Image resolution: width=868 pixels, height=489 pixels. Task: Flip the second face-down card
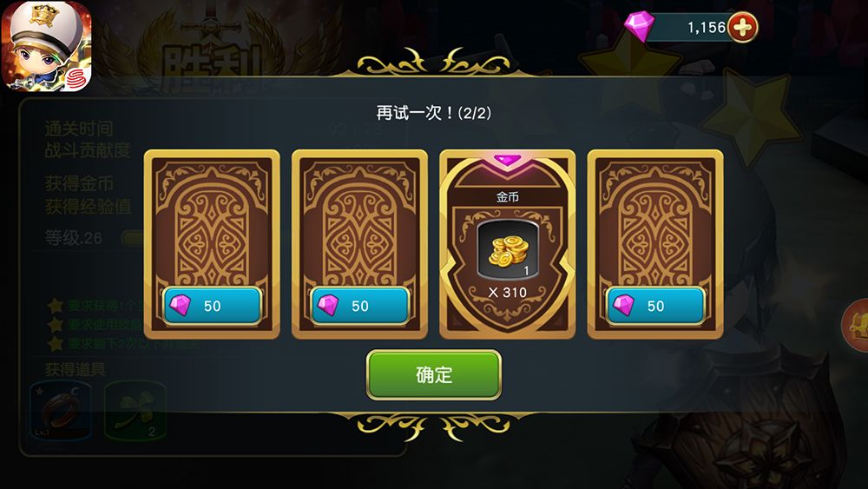click(x=359, y=244)
